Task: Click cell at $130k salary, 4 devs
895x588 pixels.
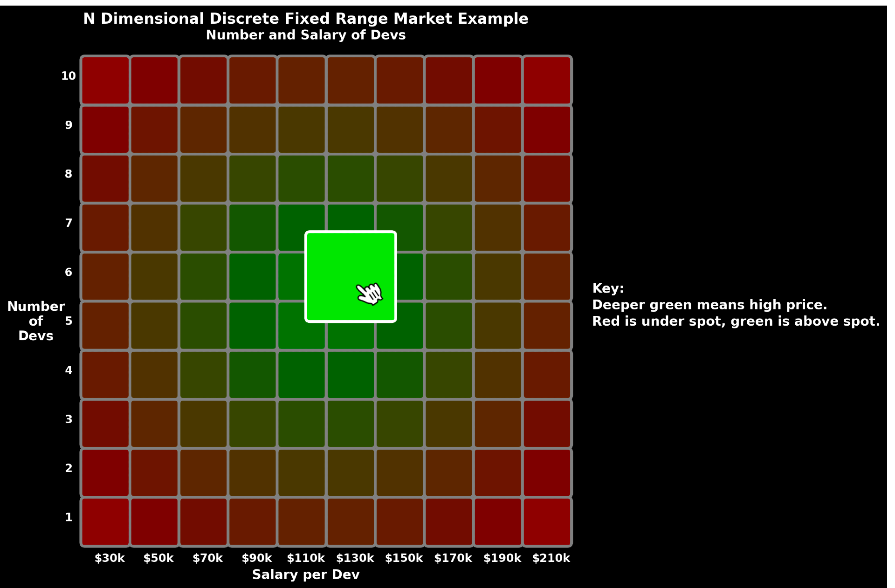Action: [351, 375]
